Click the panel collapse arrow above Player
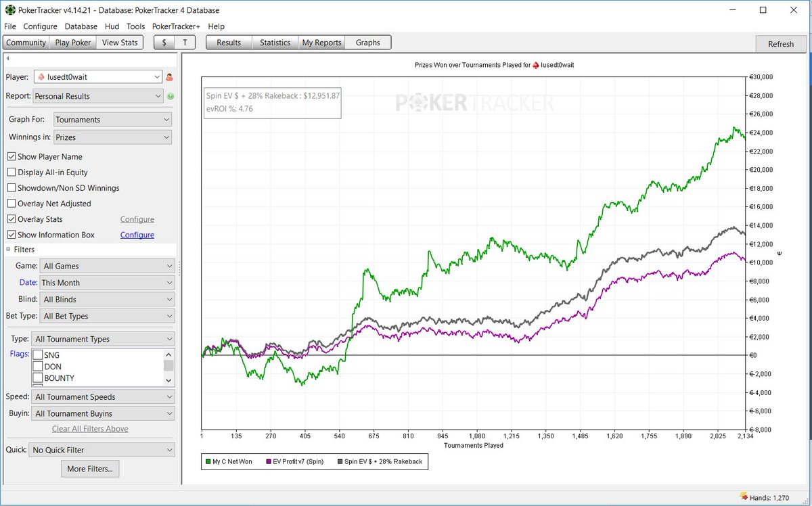This screenshot has height=506, width=812. (7, 60)
